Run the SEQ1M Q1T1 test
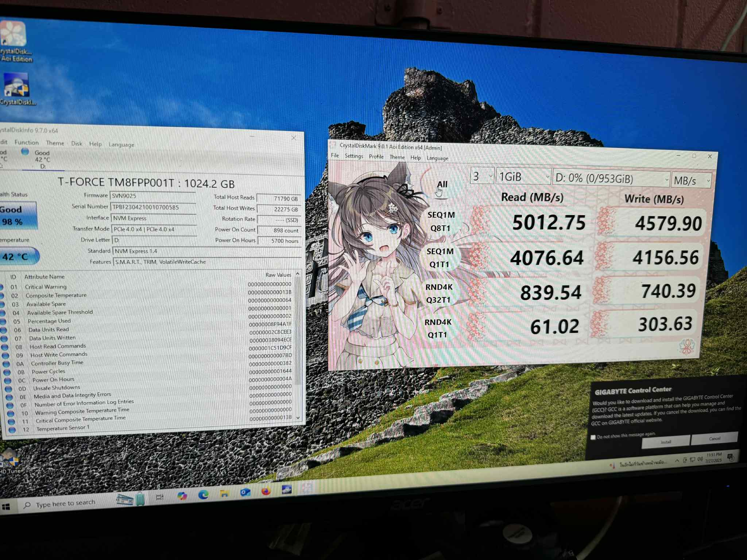Viewport: 747px width, 560px height. [440, 258]
